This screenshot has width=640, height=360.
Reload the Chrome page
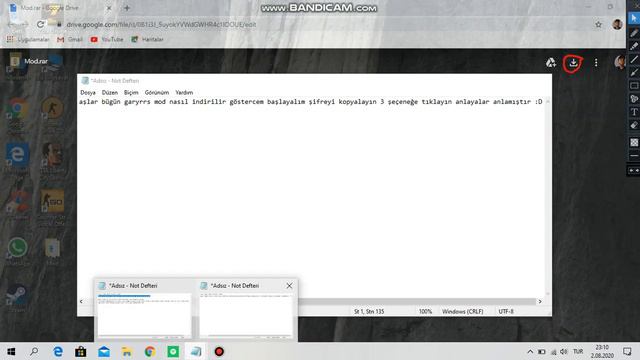40,24
